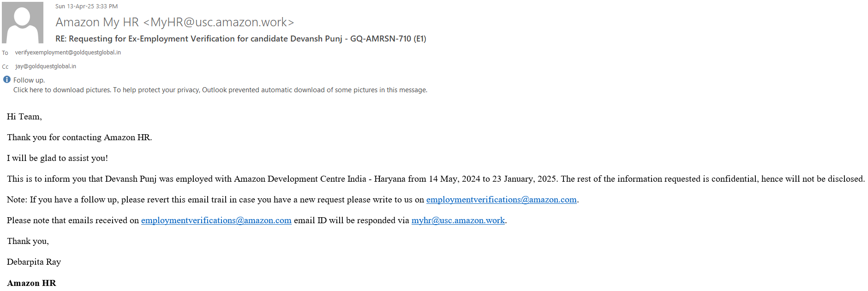Open employmentverifications@amazon.com link in the Note line

501,200
